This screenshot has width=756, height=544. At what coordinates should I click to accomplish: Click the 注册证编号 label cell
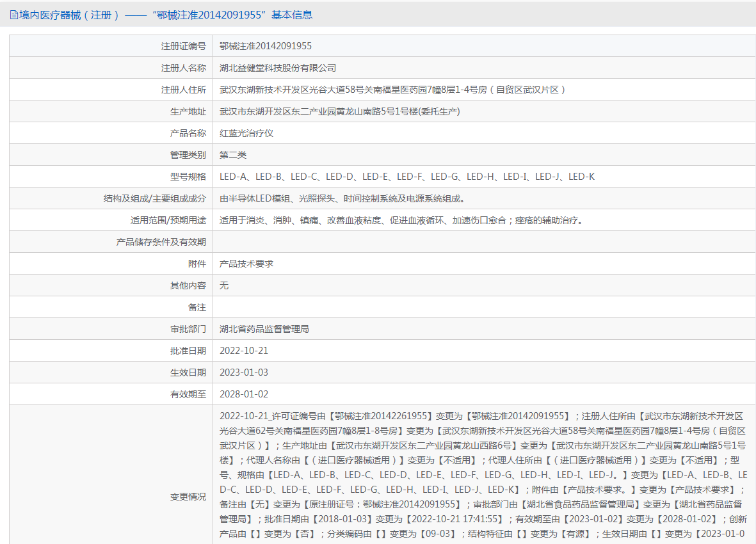[x=183, y=46]
